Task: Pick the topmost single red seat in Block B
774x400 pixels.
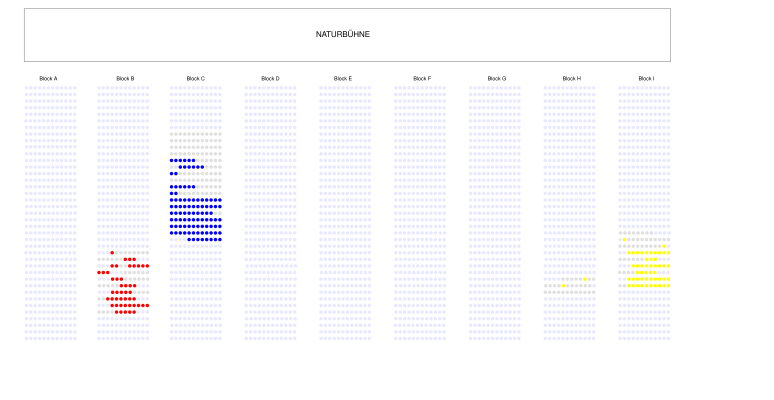Action: tap(112, 253)
